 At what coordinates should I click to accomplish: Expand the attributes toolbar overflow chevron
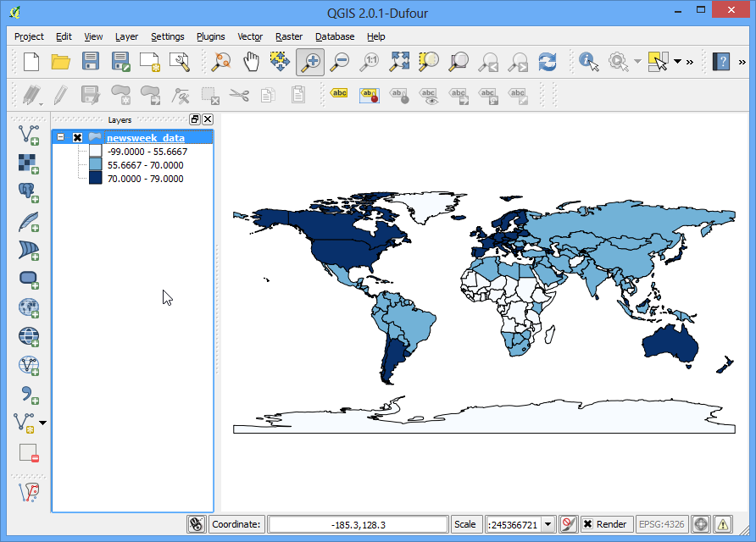pyautogui.click(x=690, y=62)
